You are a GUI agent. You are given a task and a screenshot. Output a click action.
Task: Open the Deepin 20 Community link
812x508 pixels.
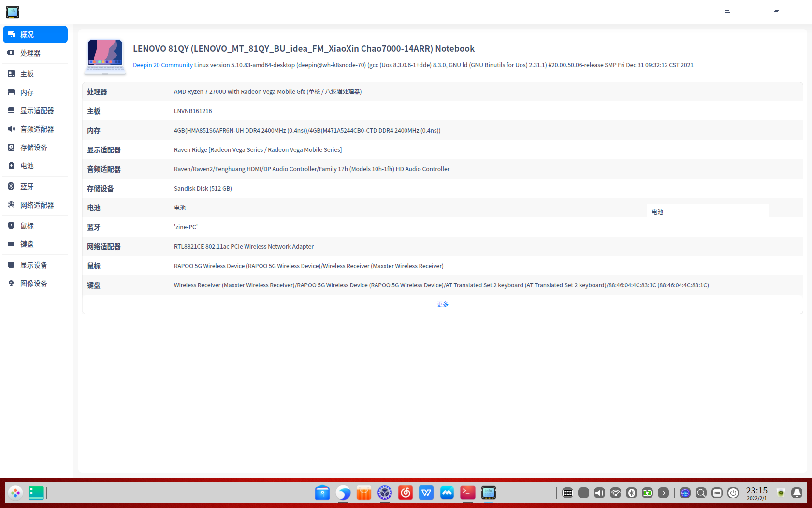163,65
